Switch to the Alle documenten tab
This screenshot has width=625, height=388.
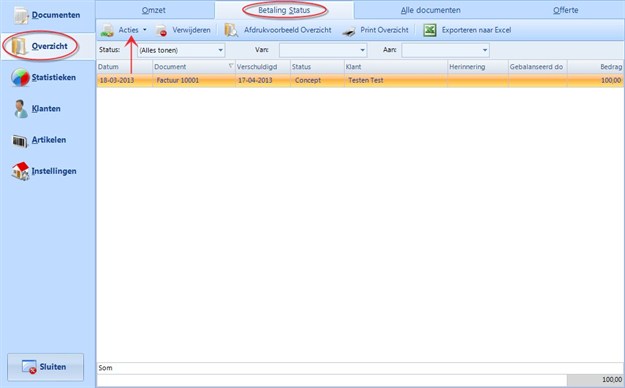coord(430,10)
